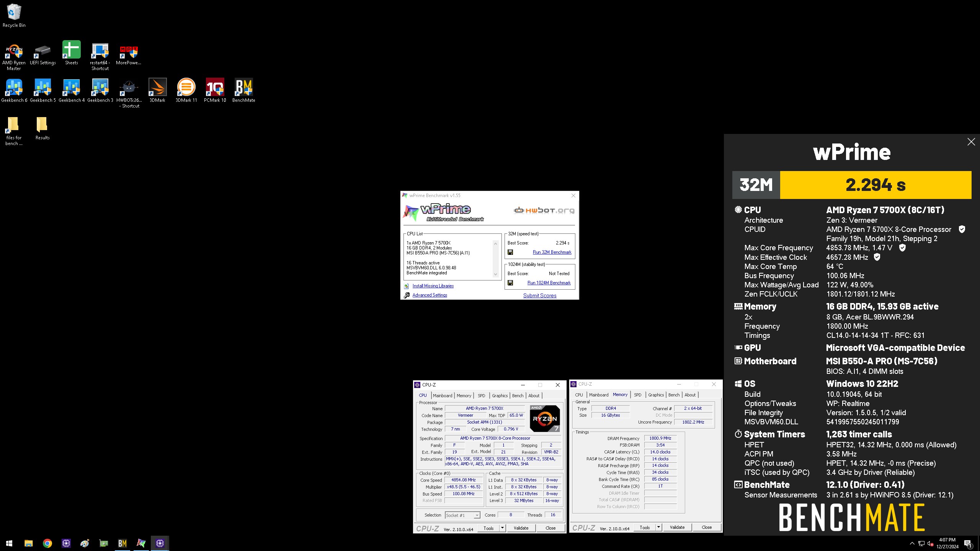Screen dimensions: 980x551
Task: Click the CPUID verified shield icon
Action: click(x=962, y=229)
